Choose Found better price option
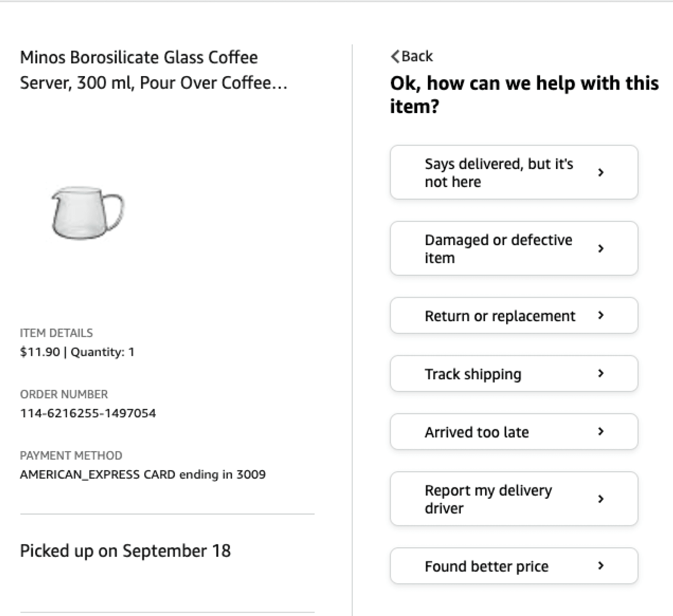This screenshot has height=616, width=673. [x=514, y=566]
